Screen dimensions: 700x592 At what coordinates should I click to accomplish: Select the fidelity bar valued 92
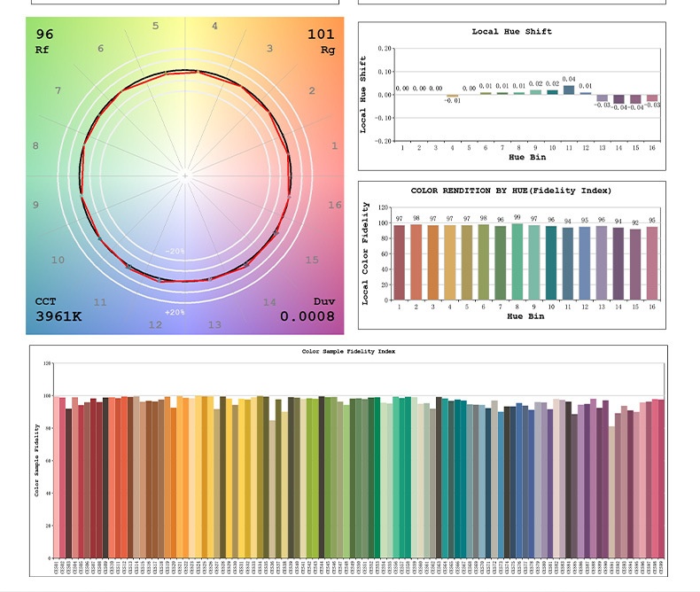pyautogui.click(x=635, y=264)
